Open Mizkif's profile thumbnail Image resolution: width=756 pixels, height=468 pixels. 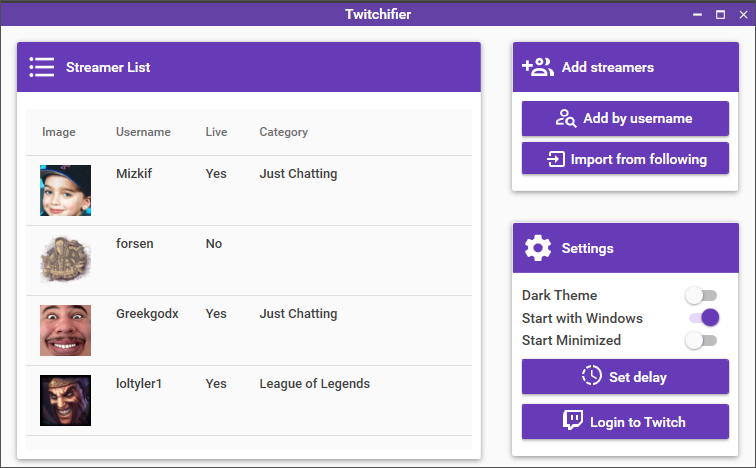pos(66,190)
